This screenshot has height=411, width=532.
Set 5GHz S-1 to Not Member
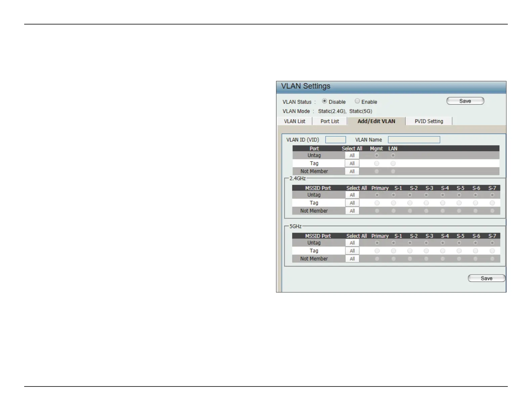(x=393, y=259)
